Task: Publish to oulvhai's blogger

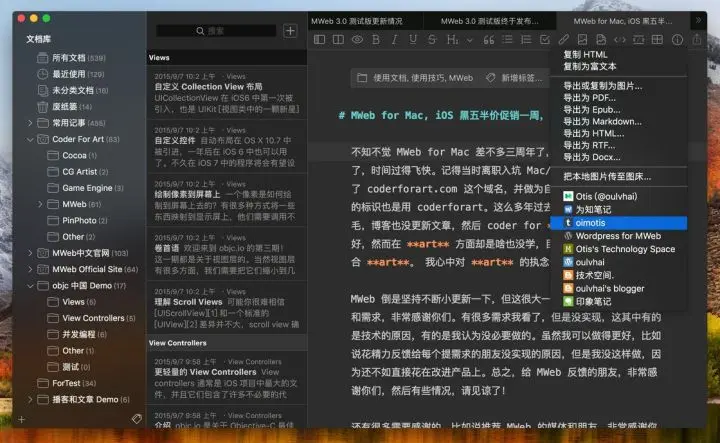Action: 619,289
